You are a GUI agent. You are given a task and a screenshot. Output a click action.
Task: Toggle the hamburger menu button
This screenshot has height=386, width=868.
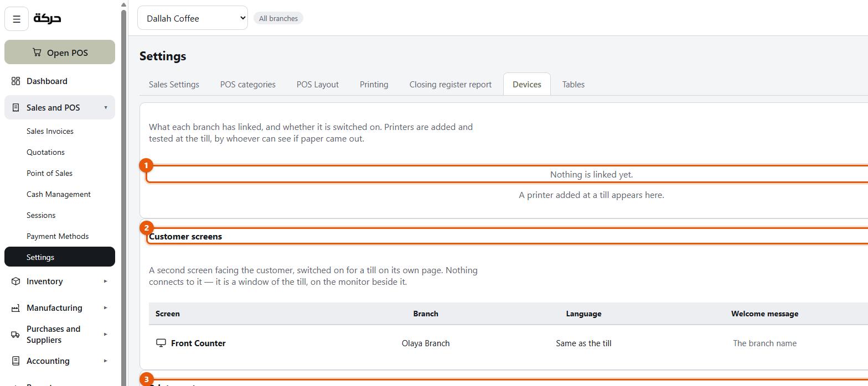17,19
